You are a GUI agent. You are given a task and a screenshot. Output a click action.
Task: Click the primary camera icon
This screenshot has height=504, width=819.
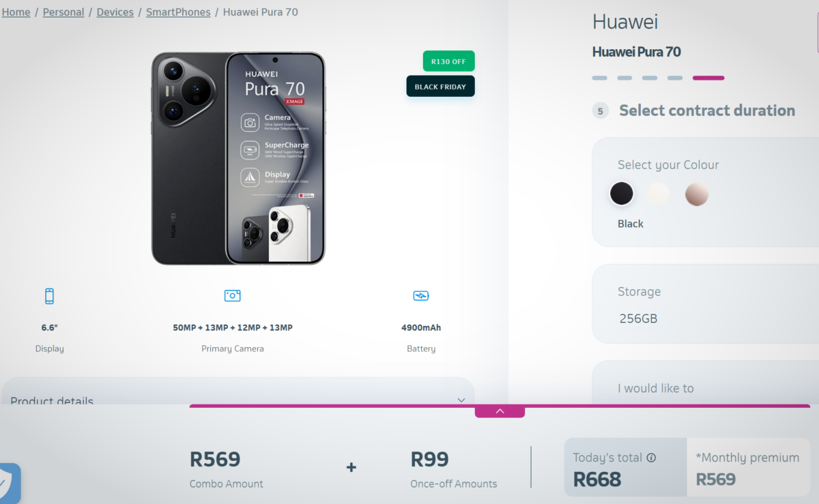click(x=233, y=295)
